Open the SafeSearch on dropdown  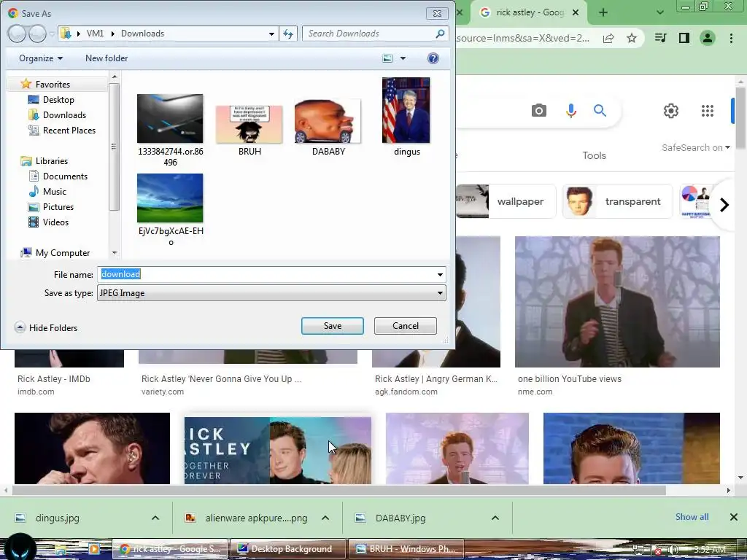coord(695,147)
